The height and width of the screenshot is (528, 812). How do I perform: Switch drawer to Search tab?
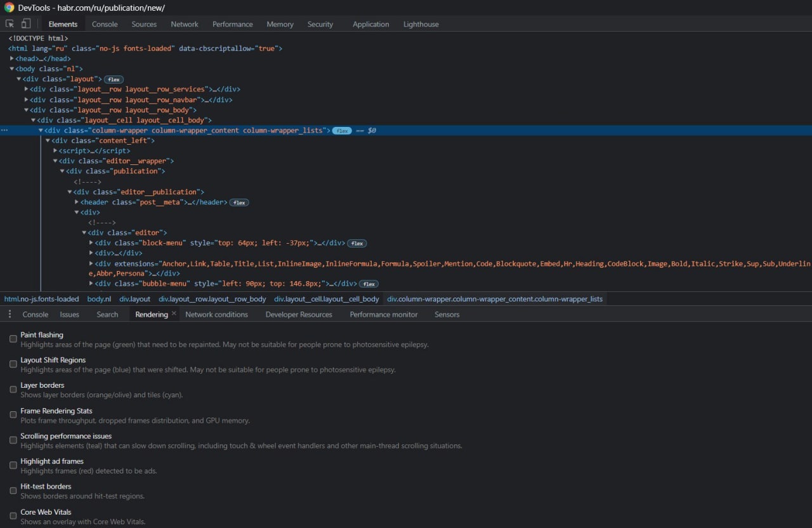pyautogui.click(x=107, y=314)
